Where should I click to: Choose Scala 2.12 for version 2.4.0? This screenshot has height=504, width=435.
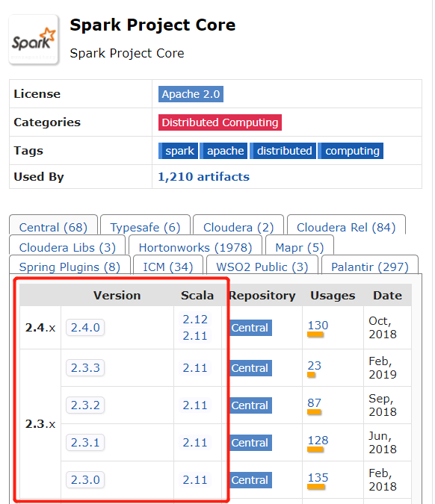(x=195, y=319)
